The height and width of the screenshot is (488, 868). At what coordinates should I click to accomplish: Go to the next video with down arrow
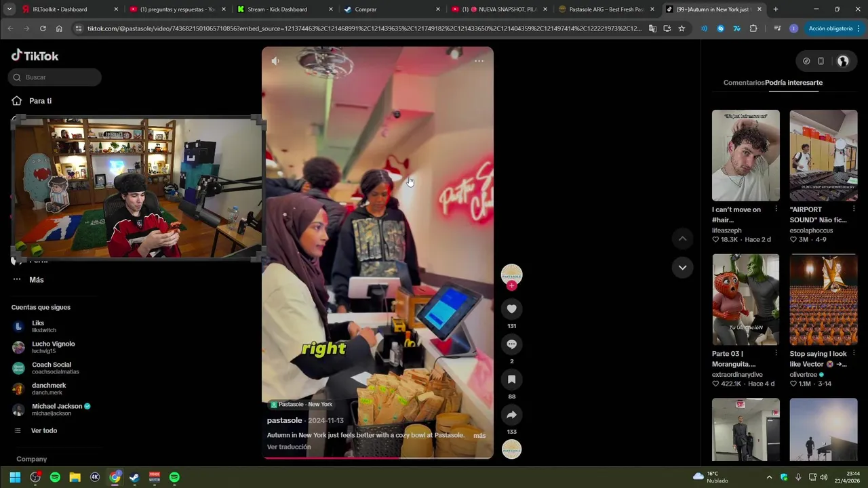click(682, 267)
